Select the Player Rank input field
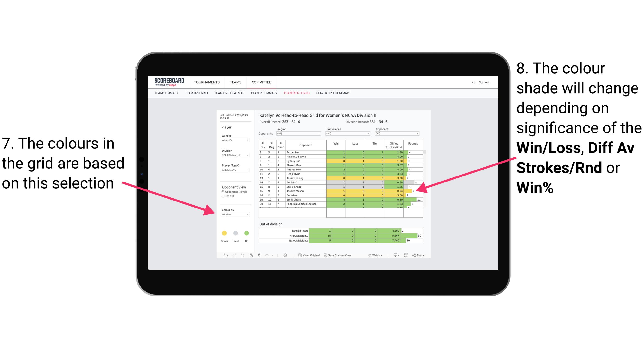This screenshot has height=346, width=644. (x=234, y=170)
